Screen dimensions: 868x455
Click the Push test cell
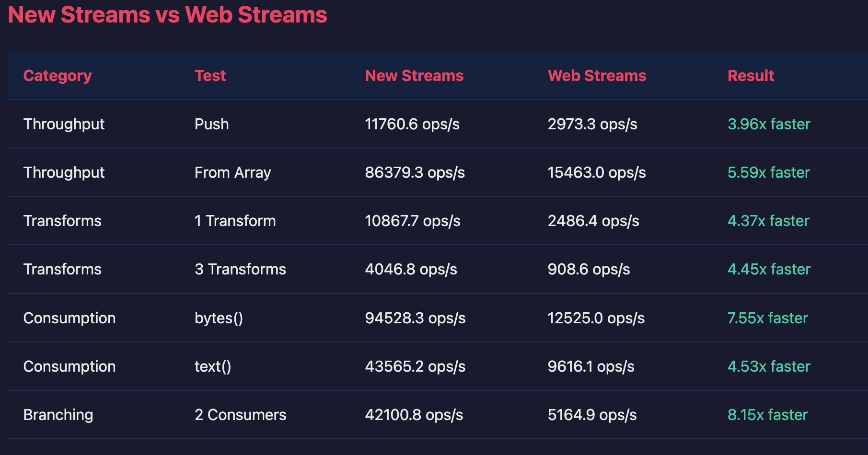tap(211, 124)
